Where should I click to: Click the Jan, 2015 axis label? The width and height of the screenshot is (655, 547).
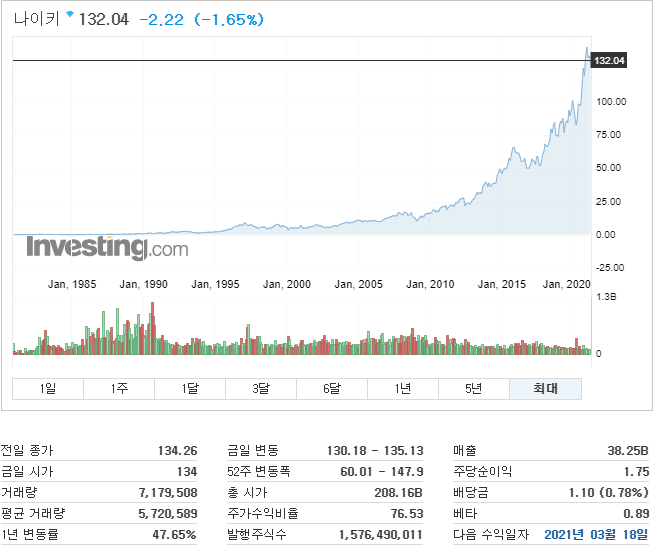pos(502,284)
